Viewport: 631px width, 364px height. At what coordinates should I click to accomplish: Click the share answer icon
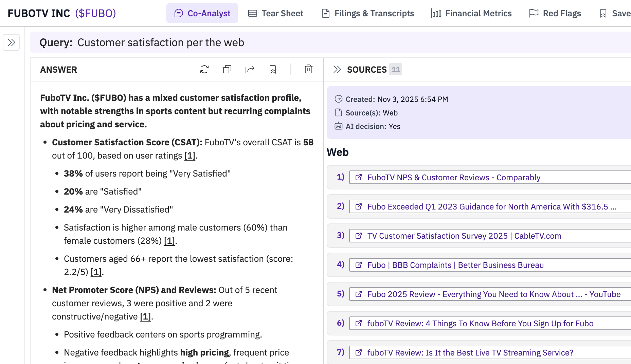pyautogui.click(x=250, y=69)
